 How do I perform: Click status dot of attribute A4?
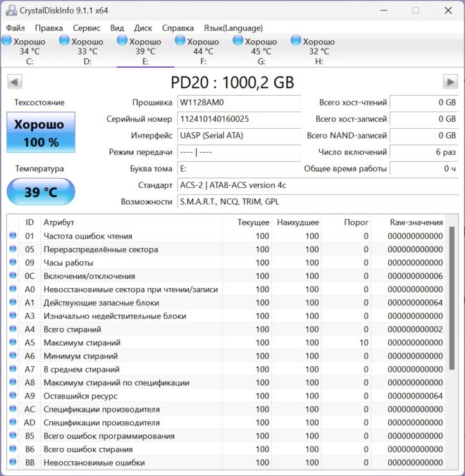point(13,329)
